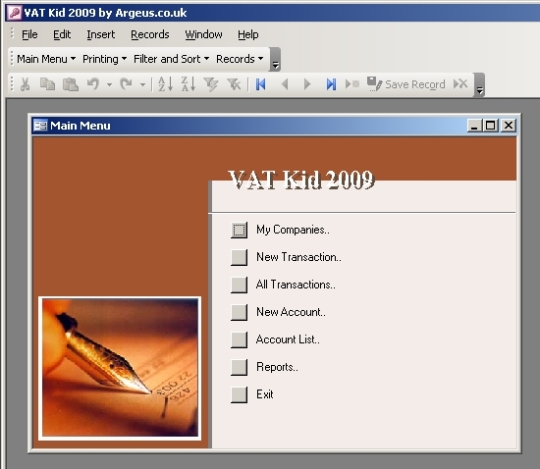Sort ascending with the A-Z icon

coord(165,84)
